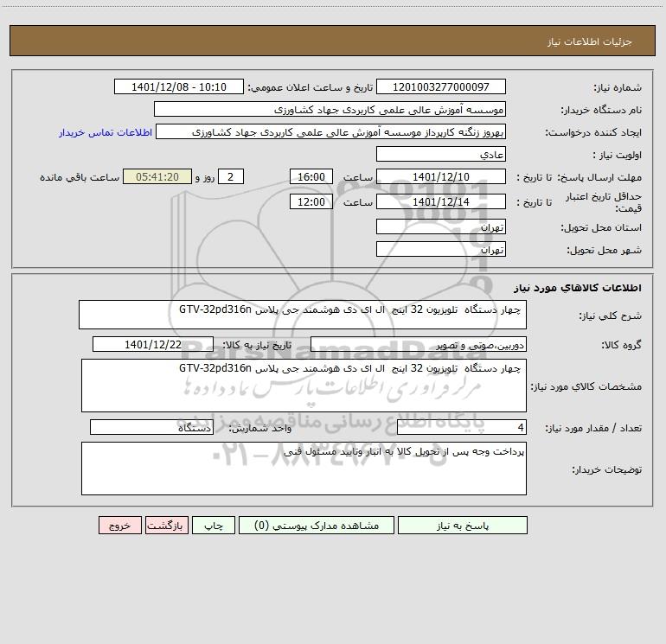Select the 16:00 deadline time field
The height and width of the screenshot is (644, 666).
tap(311, 176)
